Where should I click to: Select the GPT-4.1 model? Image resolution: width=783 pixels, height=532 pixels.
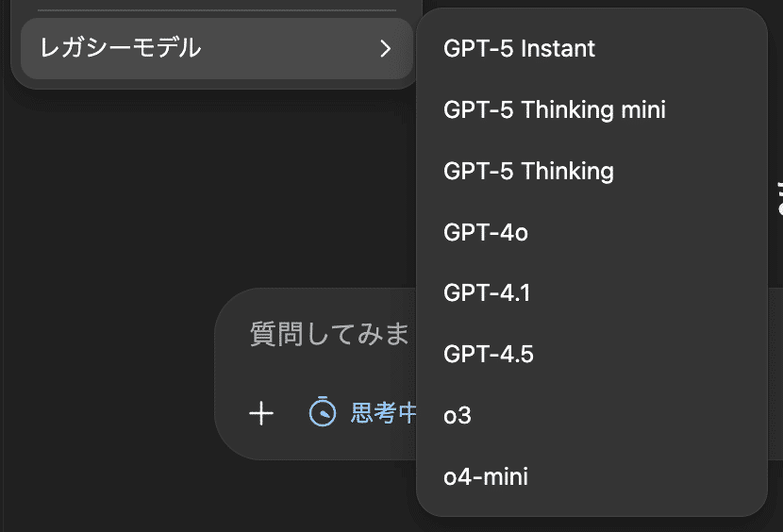pyautogui.click(x=487, y=293)
